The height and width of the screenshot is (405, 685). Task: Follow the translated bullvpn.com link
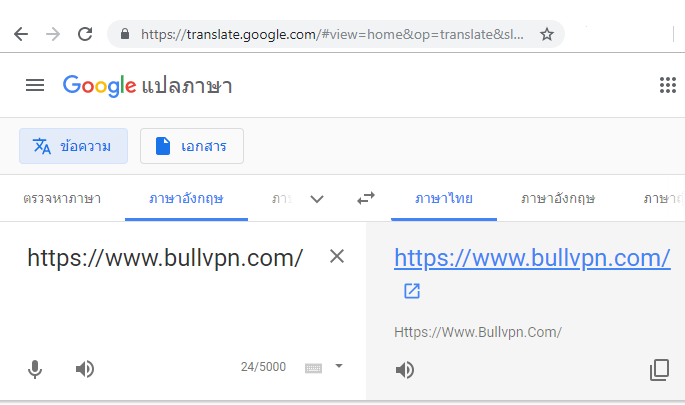[532, 258]
